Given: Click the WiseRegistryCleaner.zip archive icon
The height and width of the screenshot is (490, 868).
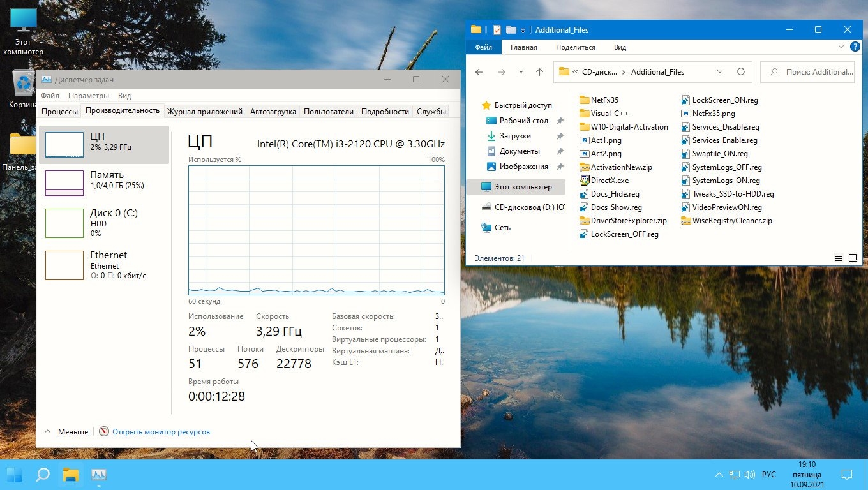Looking at the screenshot, I should point(686,221).
